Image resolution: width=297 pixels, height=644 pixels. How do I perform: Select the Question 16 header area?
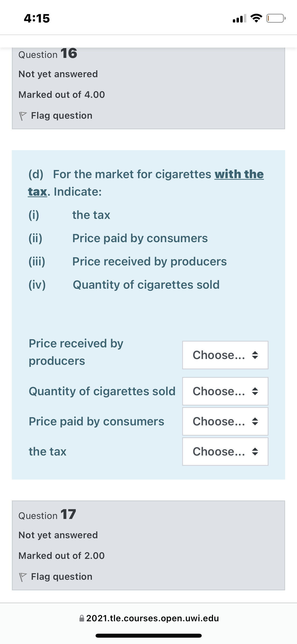47,54
